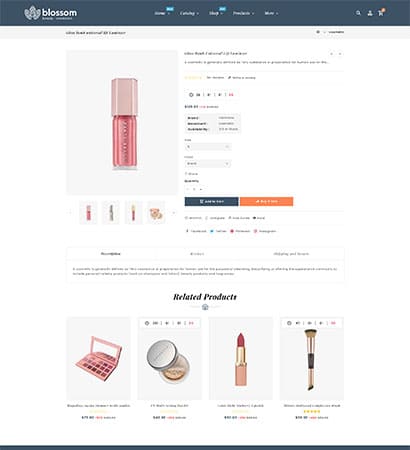Go to next product arrow beside title
The height and width of the screenshot is (450, 410).
[340, 54]
